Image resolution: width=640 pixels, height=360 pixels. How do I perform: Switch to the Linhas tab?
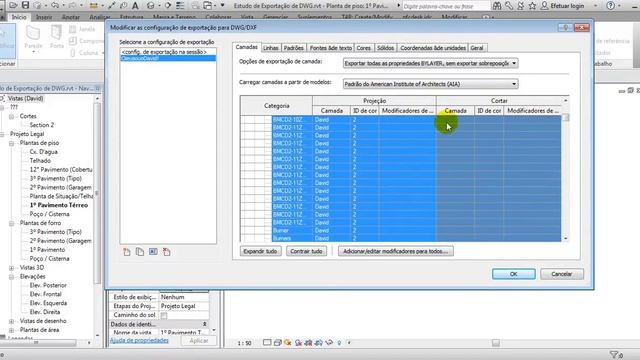(x=271, y=48)
